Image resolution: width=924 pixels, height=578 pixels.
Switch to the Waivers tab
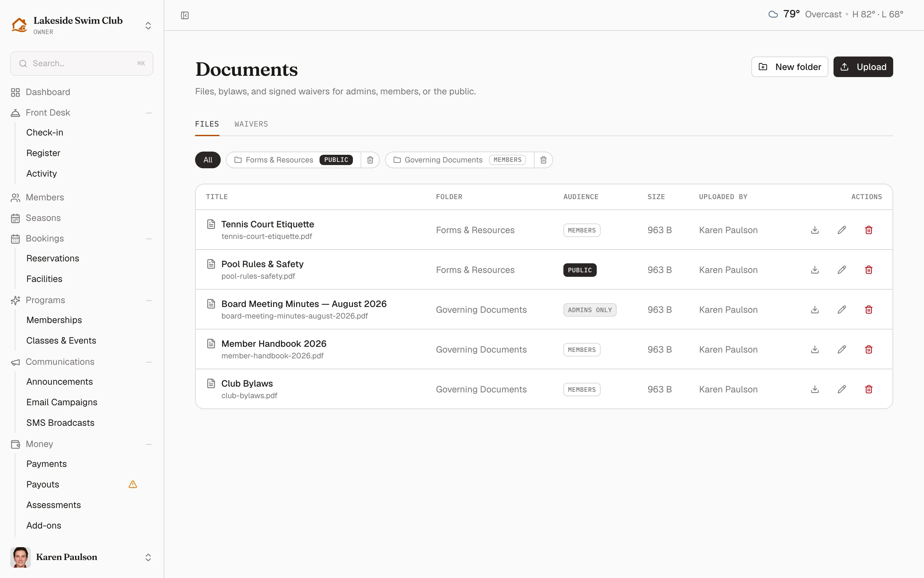click(x=251, y=124)
